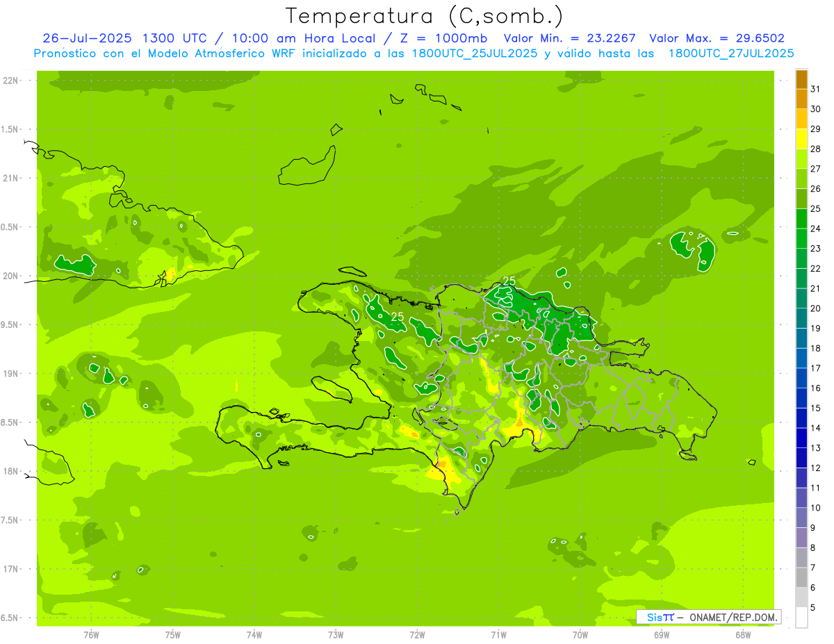Pick the amber swatch between 29 and 30
Viewport: 834px width, 644px height.
[x=801, y=119]
